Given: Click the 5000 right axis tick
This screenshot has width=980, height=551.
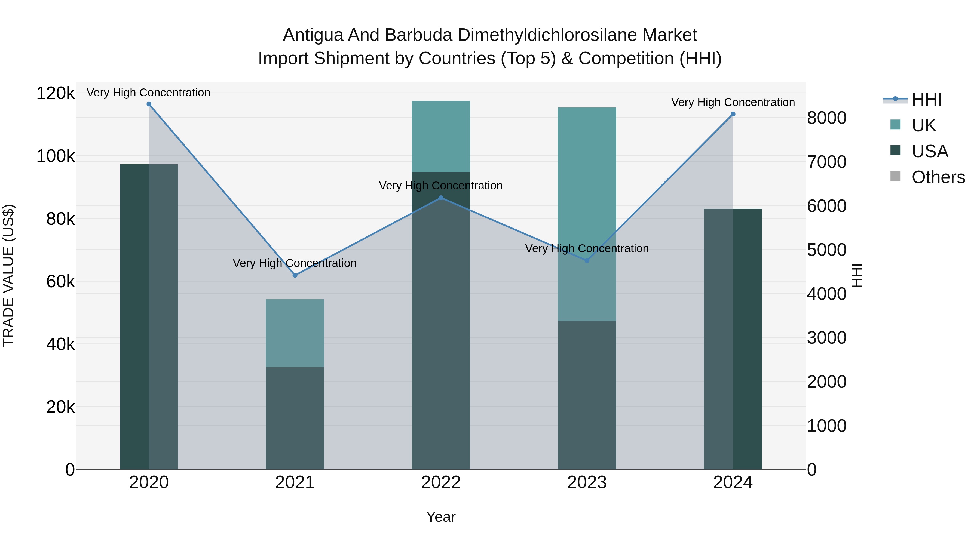Looking at the screenshot, I should (x=827, y=250).
